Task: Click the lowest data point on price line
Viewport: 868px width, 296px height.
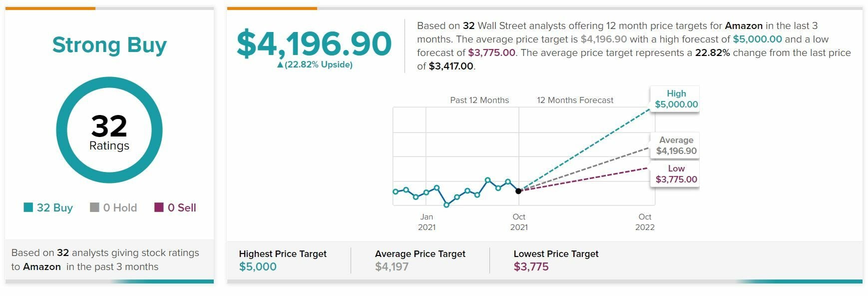Action: pos(446,204)
